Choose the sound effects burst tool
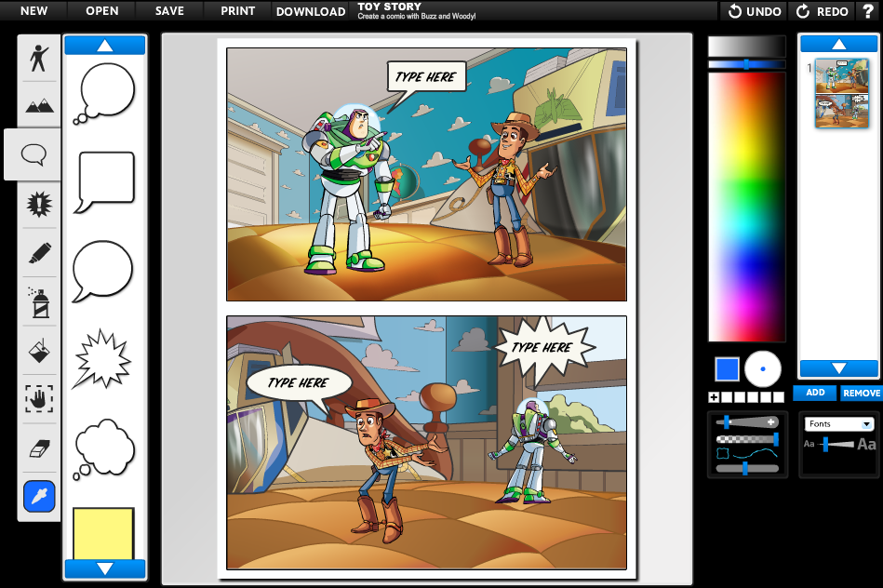Image resolution: width=883 pixels, height=588 pixels. (39, 204)
